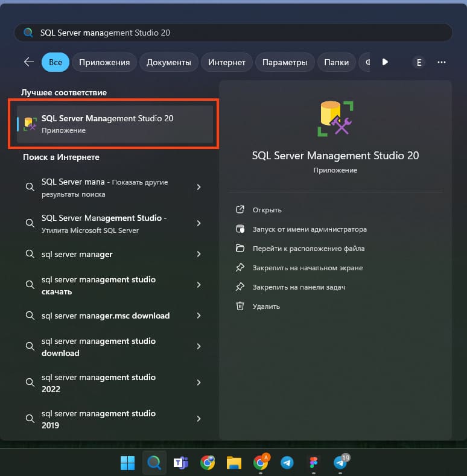467x476 pixels.
Task: Open Chrome with orange A badge on taskbar
Action: 261,462
